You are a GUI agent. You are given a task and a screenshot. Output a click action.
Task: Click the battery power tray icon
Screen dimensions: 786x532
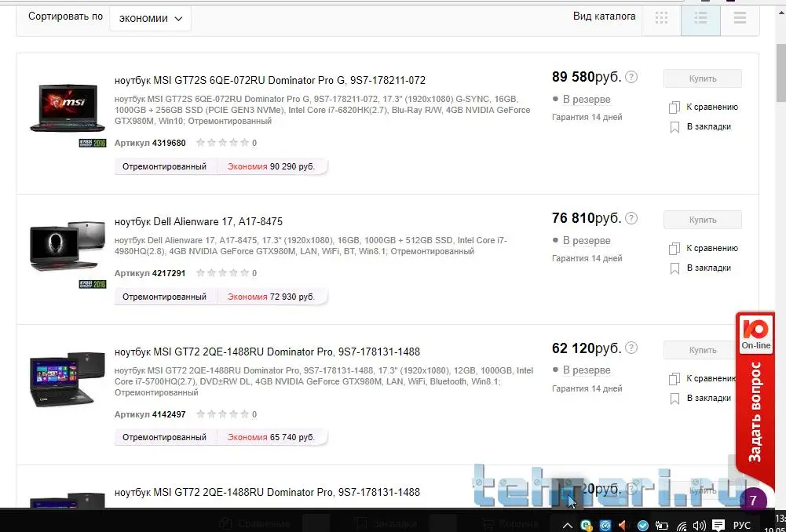click(662, 526)
